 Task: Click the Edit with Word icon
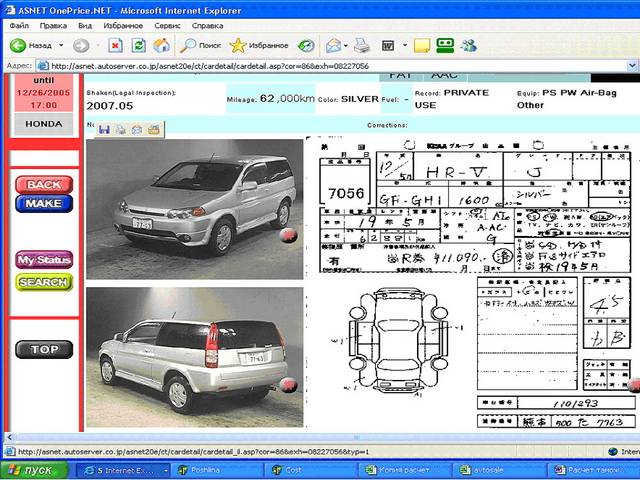click(x=388, y=45)
